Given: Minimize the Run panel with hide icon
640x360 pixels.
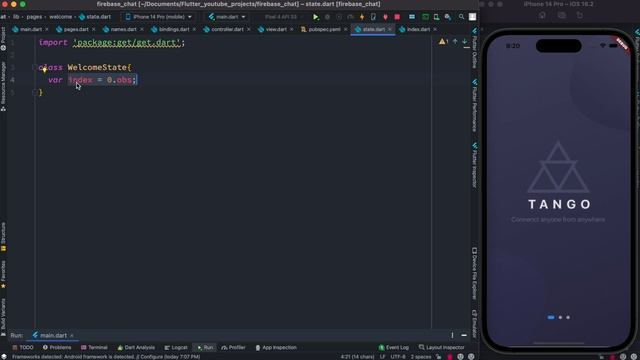Looking at the screenshot, I should 464,335.
